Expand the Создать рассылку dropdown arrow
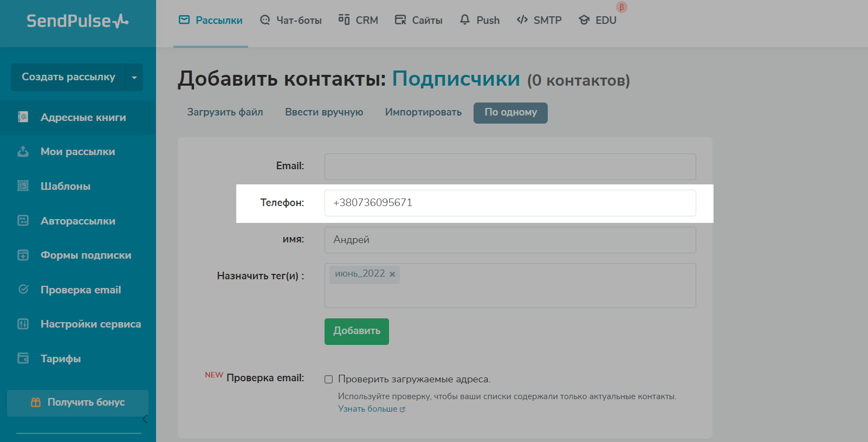 point(134,77)
